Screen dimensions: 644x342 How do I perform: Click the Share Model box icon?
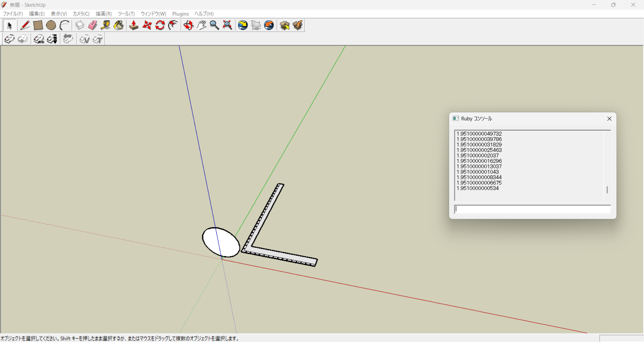click(x=298, y=25)
